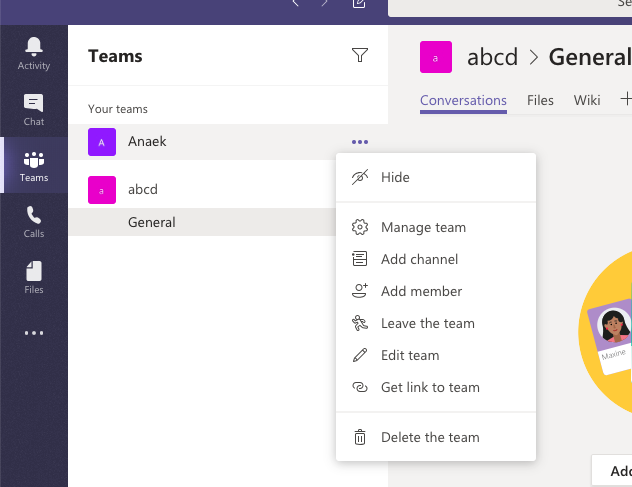The height and width of the screenshot is (487, 632).
Task: Switch to the Conversations tab
Action: tap(463, 100)
